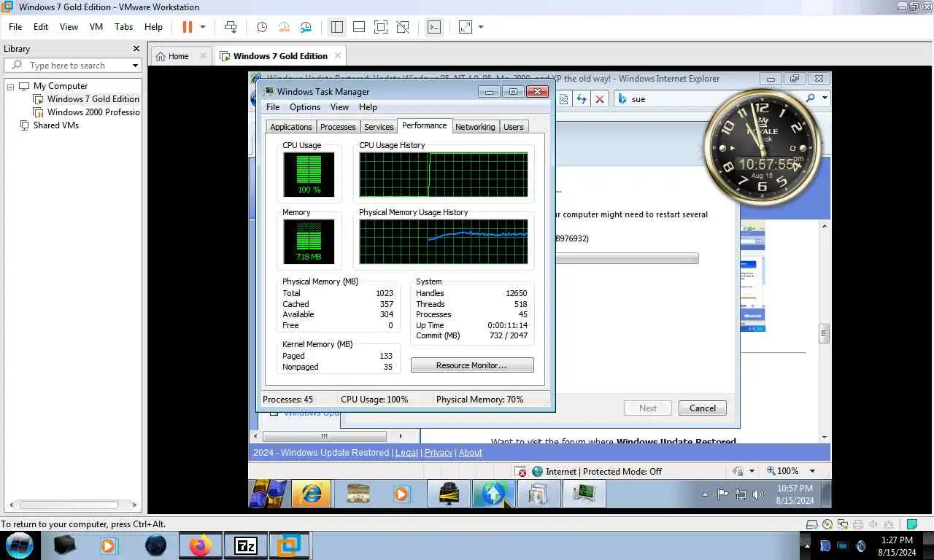
Task: Open VMware File menu
Action: [x=15, y=26]
